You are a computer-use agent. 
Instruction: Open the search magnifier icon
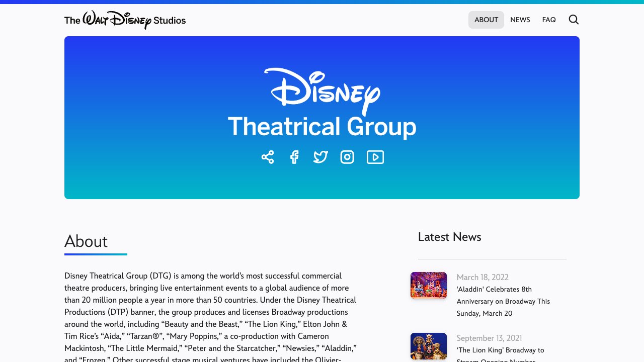574,20
